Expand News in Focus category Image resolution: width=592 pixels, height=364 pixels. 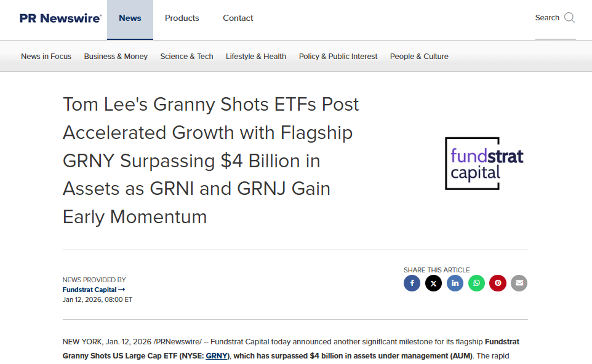point(46,57)
